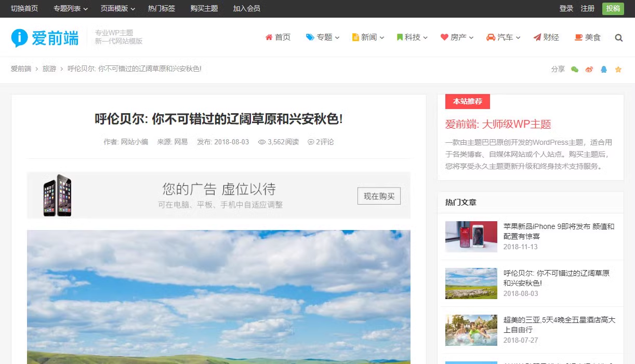
Task: Open 加入会员 in the top bar
Action: [x=247, y=9]
